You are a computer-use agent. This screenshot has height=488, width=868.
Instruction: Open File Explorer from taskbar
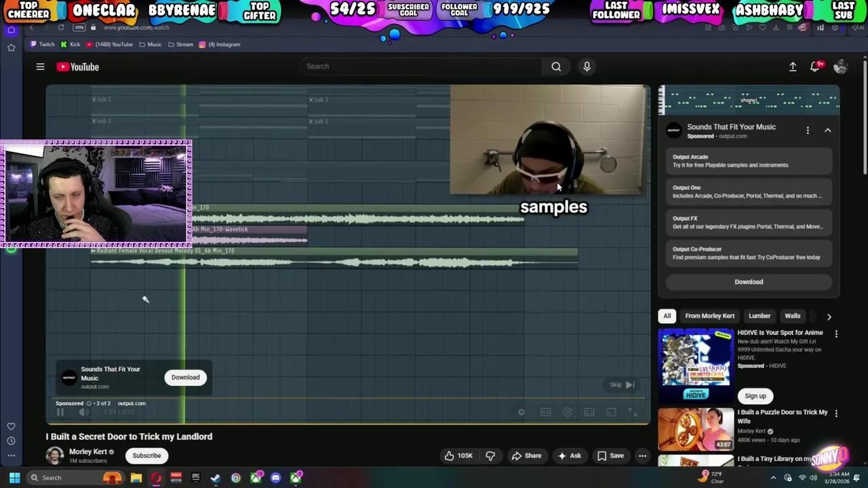tap(136, 478)
